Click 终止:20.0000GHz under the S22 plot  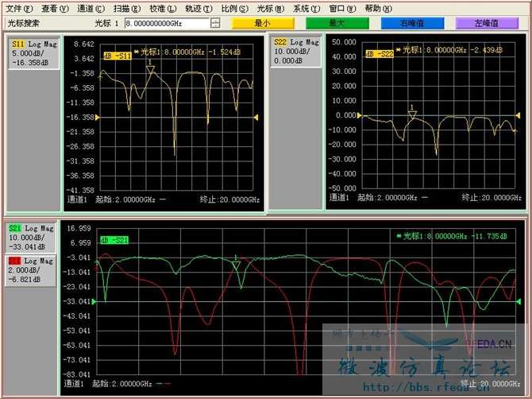tap(492, 197)
